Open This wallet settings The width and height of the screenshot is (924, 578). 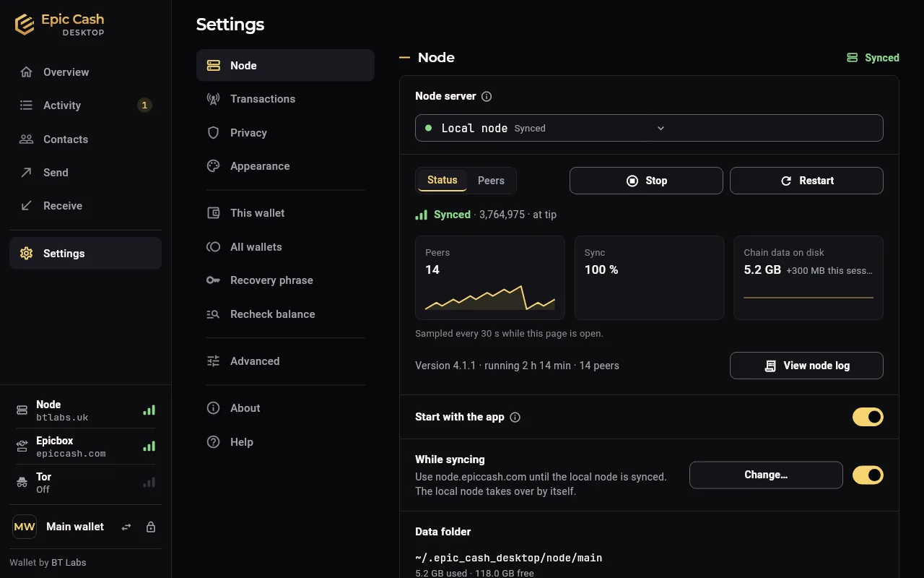click(x=285, y=213)
